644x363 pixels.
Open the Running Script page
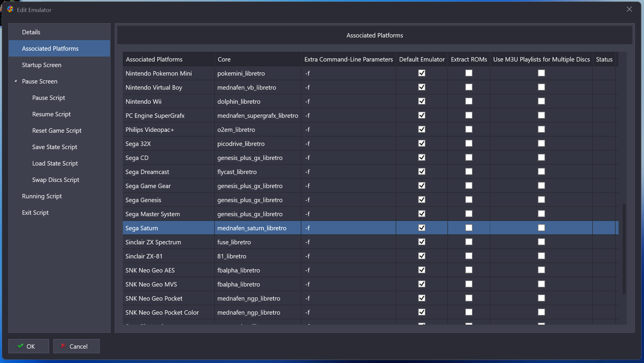click(59, 196)
